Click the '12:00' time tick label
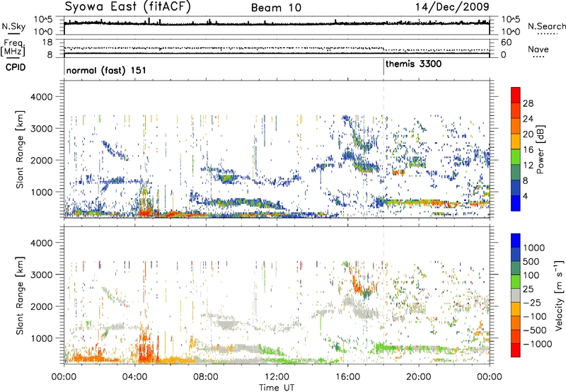Screen dimensions: 566x392 click(x=277, y=377)
